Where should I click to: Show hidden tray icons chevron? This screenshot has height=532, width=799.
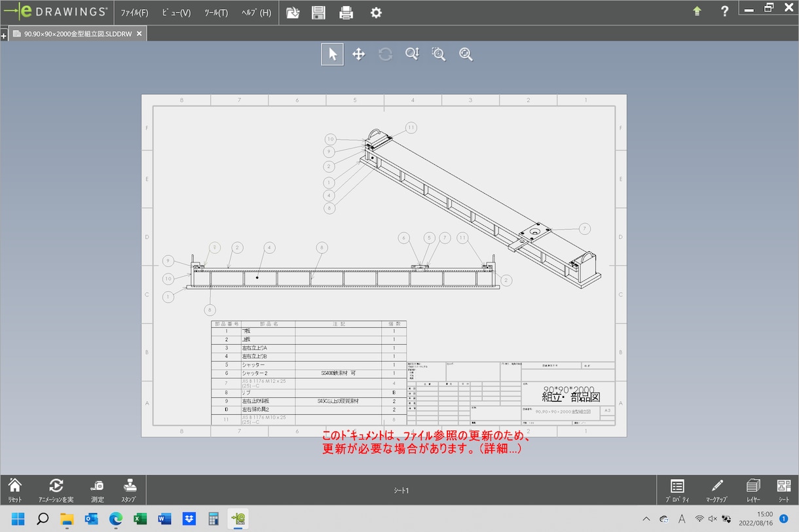(646, 519)
